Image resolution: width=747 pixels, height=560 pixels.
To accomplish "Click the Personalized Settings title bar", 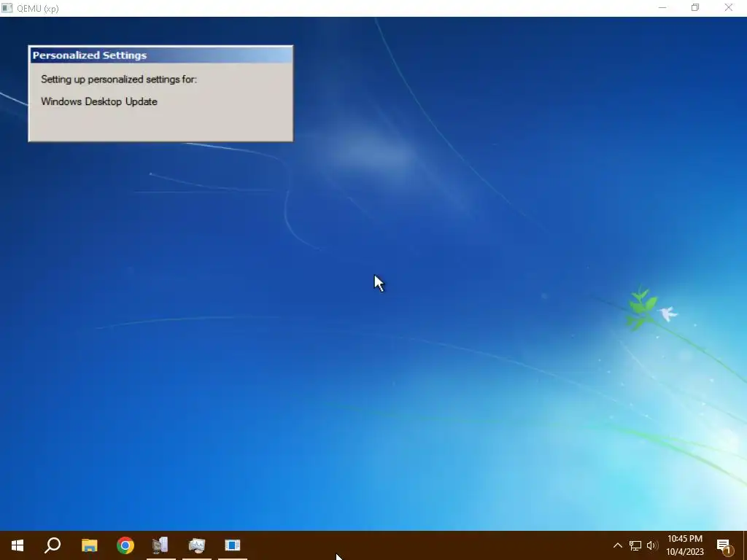I will [x=160, y=55].
